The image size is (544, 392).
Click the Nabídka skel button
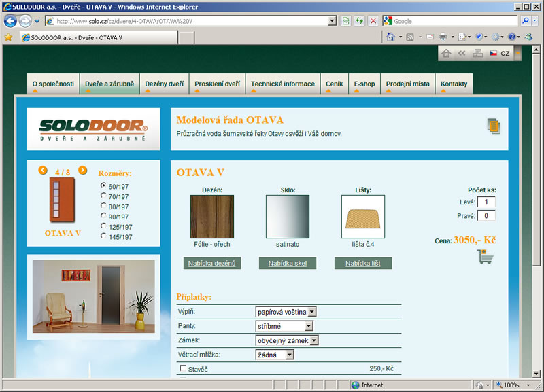pyautogui.click(x=288, y=263)
